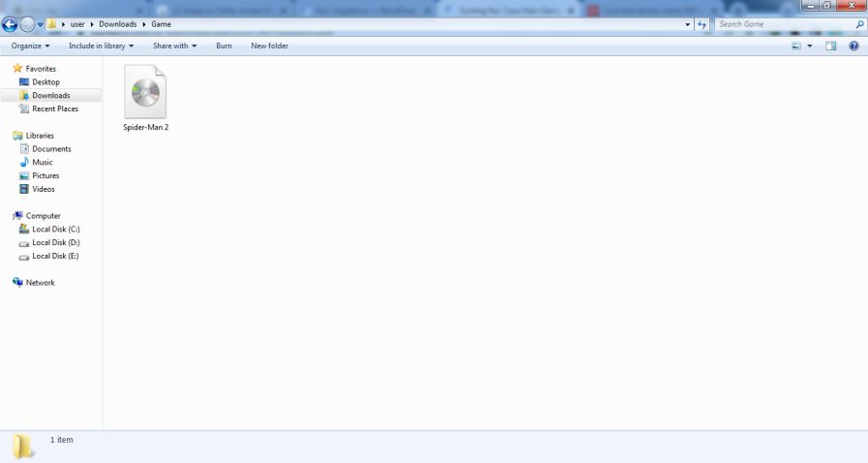
Task: Click the Libraries folder icon
Action: 17,136
